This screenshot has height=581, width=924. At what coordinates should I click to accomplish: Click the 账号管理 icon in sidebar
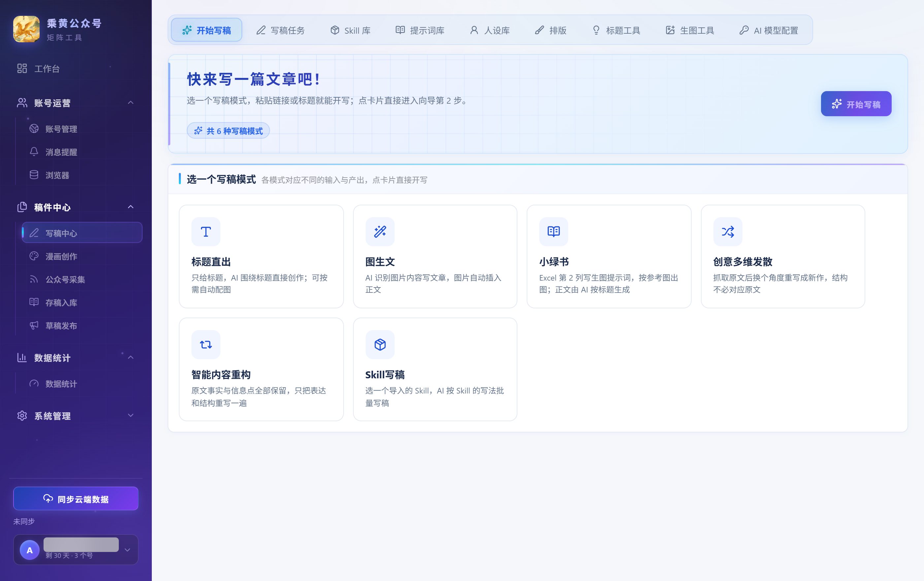34,128
